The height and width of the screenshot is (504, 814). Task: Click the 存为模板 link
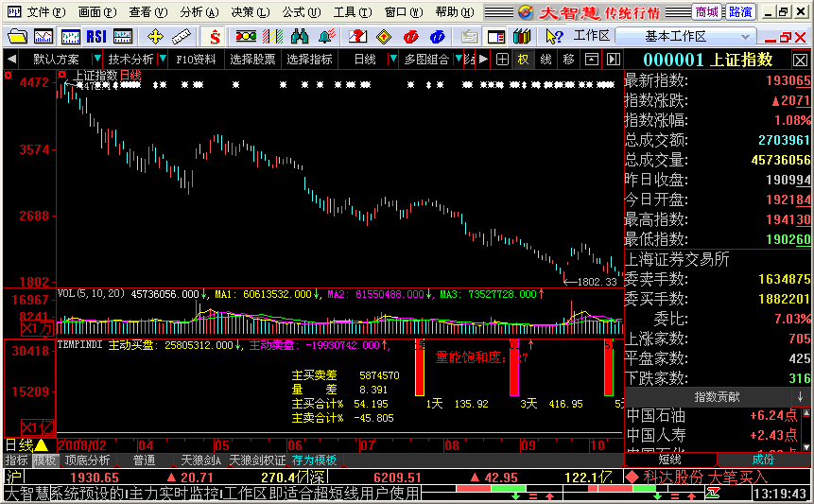[314, 461]
